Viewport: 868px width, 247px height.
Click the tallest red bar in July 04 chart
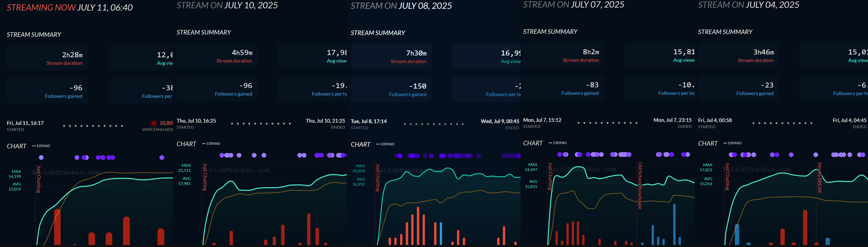pos(805,227)
